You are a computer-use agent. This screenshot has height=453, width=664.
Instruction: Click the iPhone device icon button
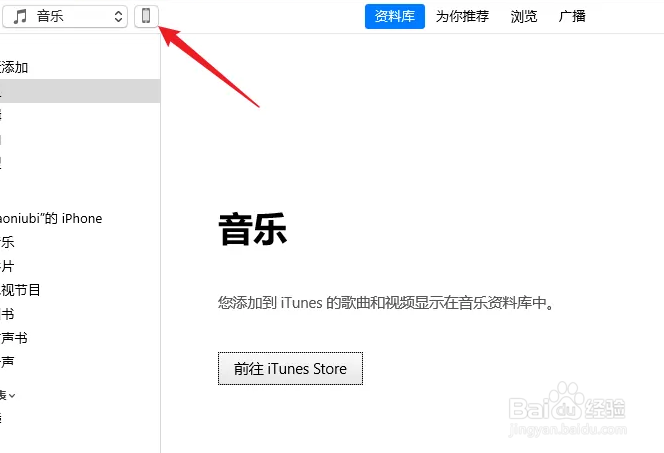146,17
